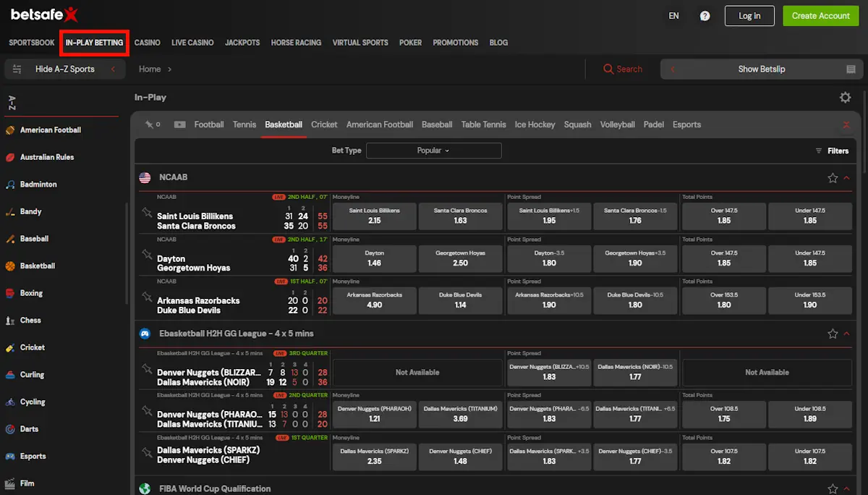Click the help question mark icon
This screenshot has height=495, width=868.
coord(705,15)
